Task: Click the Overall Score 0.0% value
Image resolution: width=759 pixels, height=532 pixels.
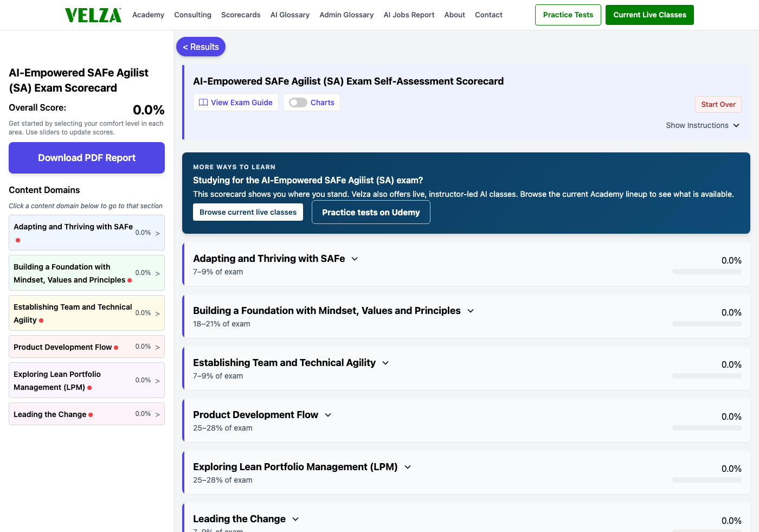Action: [x=149, y=110]
